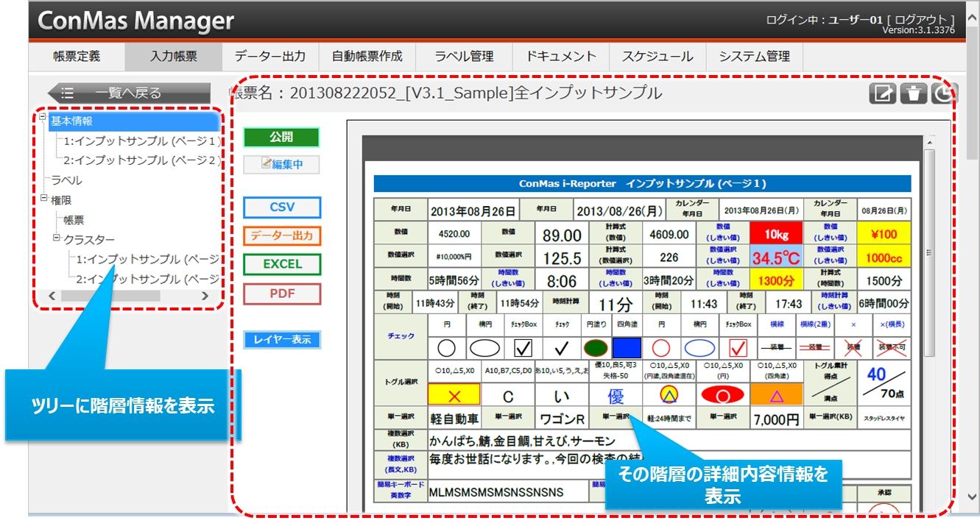Click the green 公開 button
980x526 pixels.
281,137
